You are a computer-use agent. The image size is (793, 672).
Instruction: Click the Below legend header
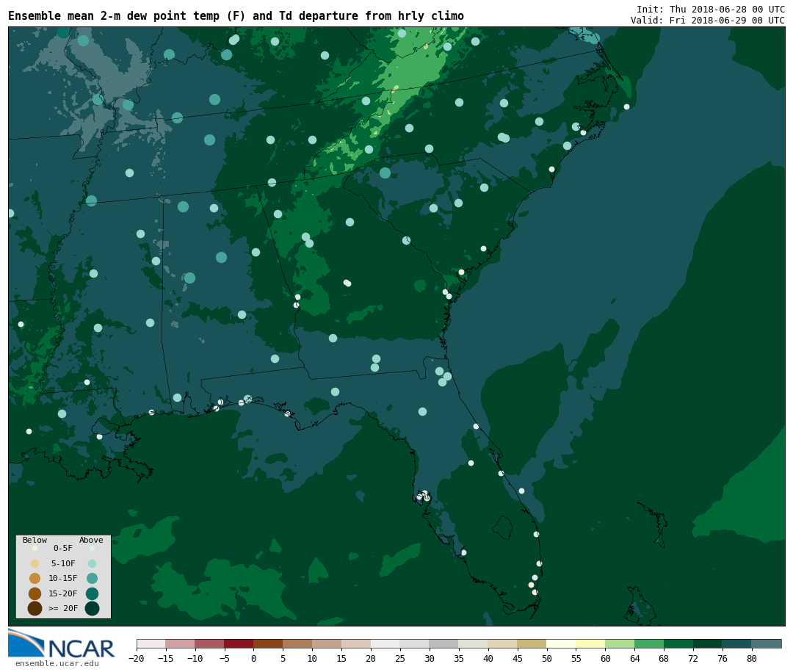(35, 540)
